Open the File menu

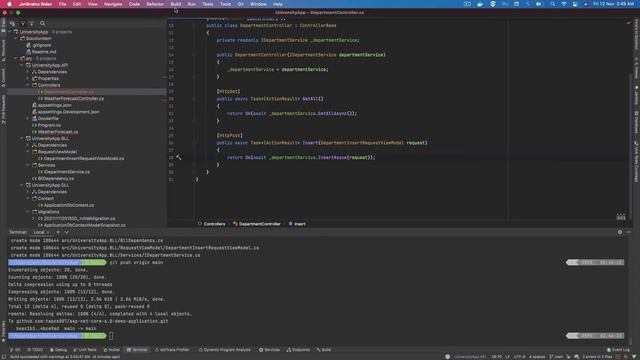62,4
